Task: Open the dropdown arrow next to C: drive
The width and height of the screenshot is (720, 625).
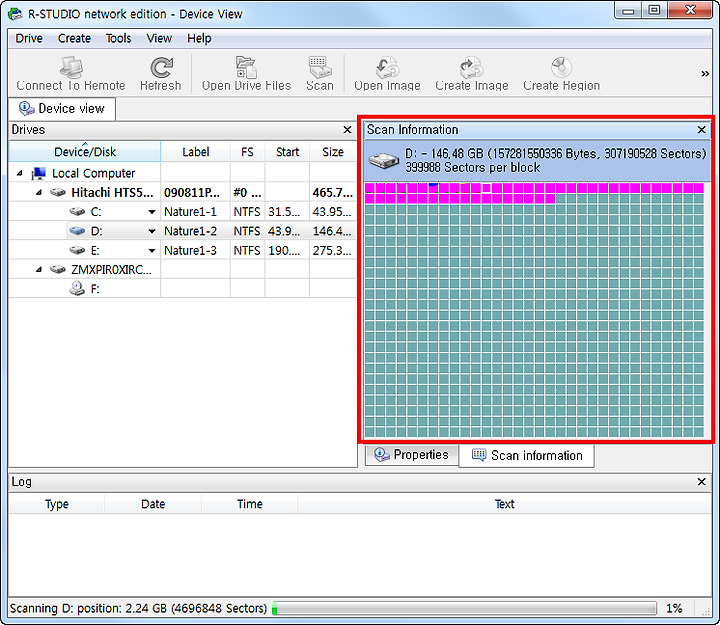Action: (152, 212)
